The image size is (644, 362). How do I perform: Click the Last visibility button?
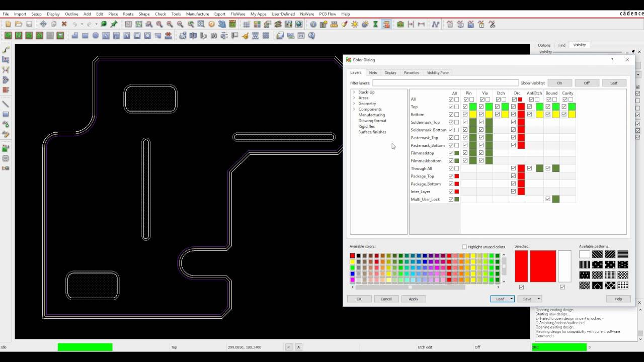point(614,83)
